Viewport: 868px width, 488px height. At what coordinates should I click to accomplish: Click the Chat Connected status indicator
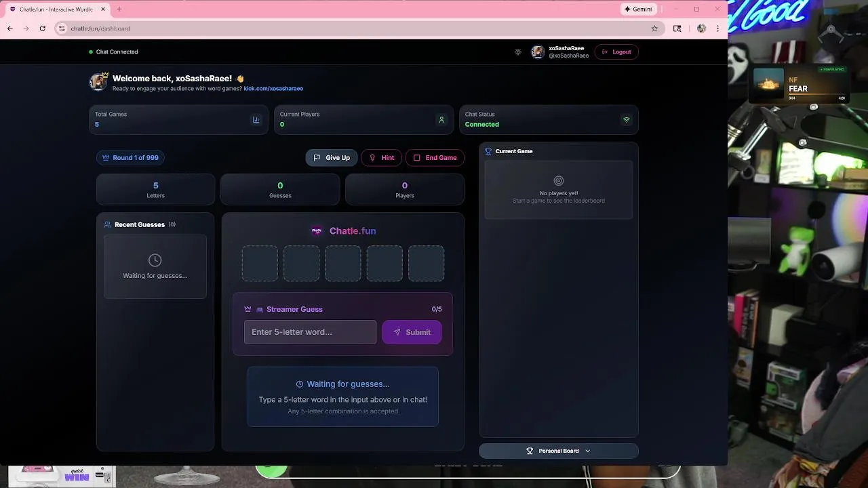[x=113, y=52]
